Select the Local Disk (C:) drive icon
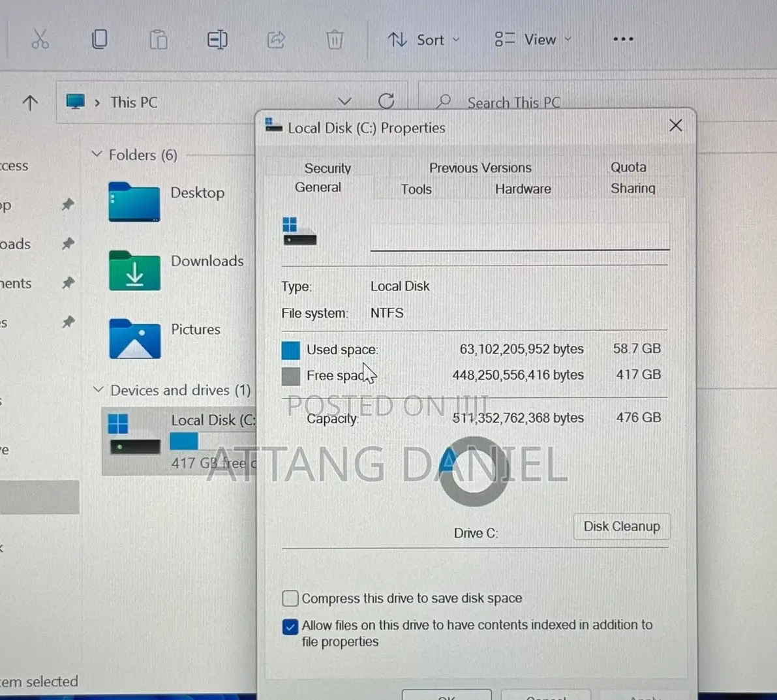 (134, 434)
